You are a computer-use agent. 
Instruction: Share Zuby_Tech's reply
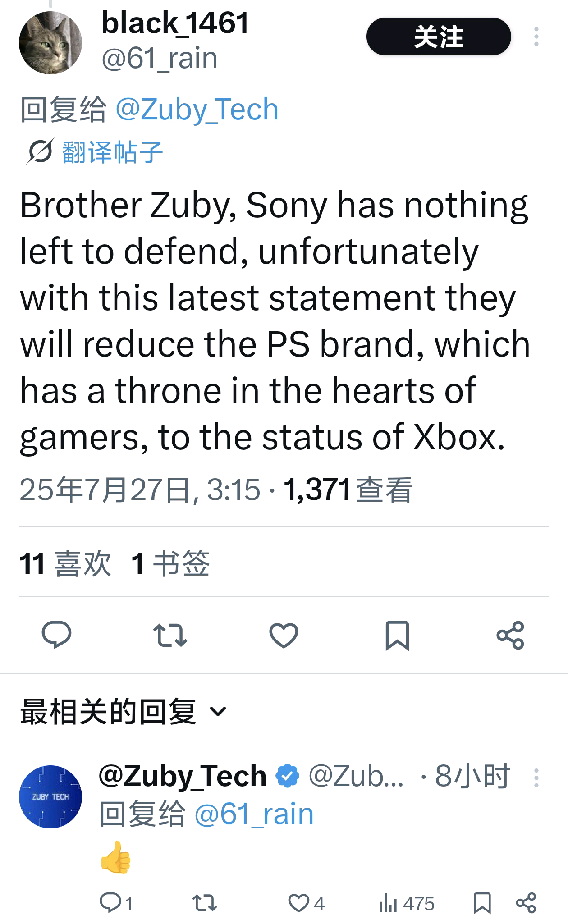coord(526,903)
